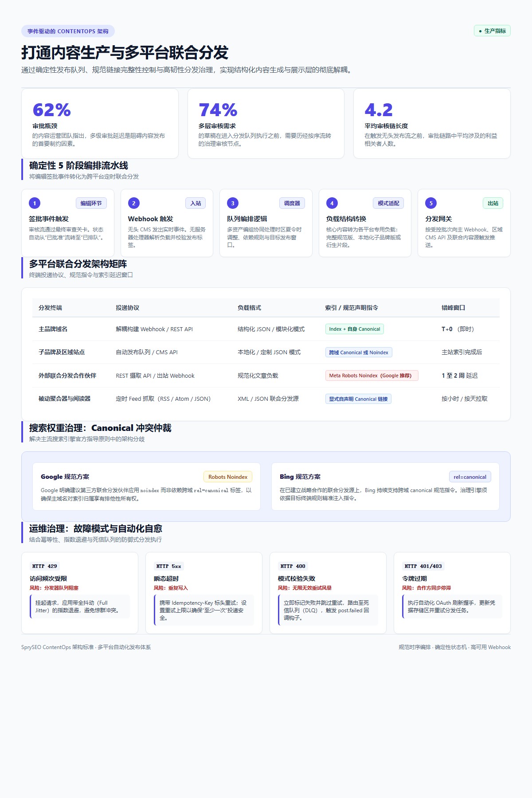Click the 4.2 平均审核链长度 figure
Viewport: 532px width, 798px height.
[x=379, y=110]
